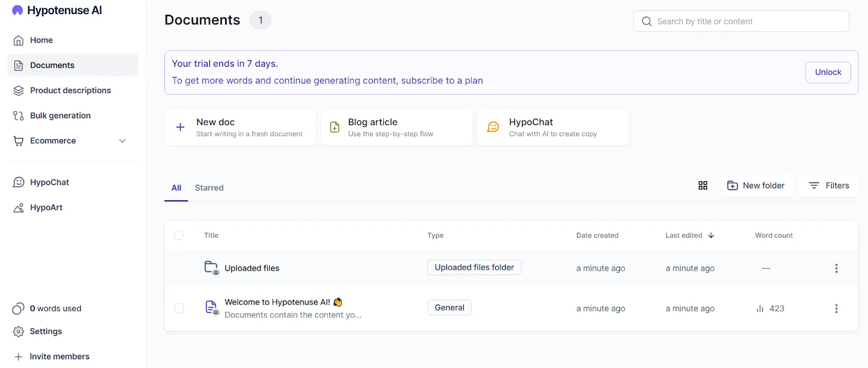Click the 423 word count value

777,308
